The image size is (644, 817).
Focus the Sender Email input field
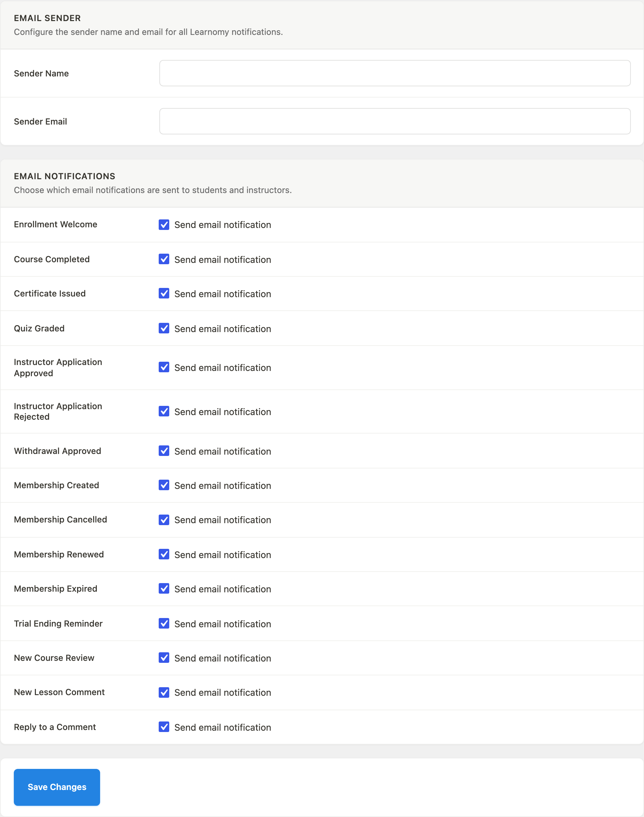point(394,121)
